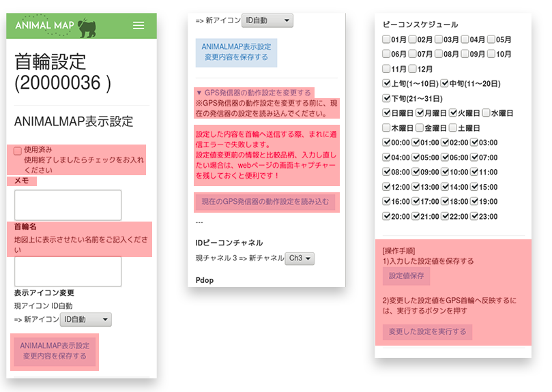552x392 pixels.
Task: Uncheck the 日曜日 checkbox
Action: [x=386, y=112]
